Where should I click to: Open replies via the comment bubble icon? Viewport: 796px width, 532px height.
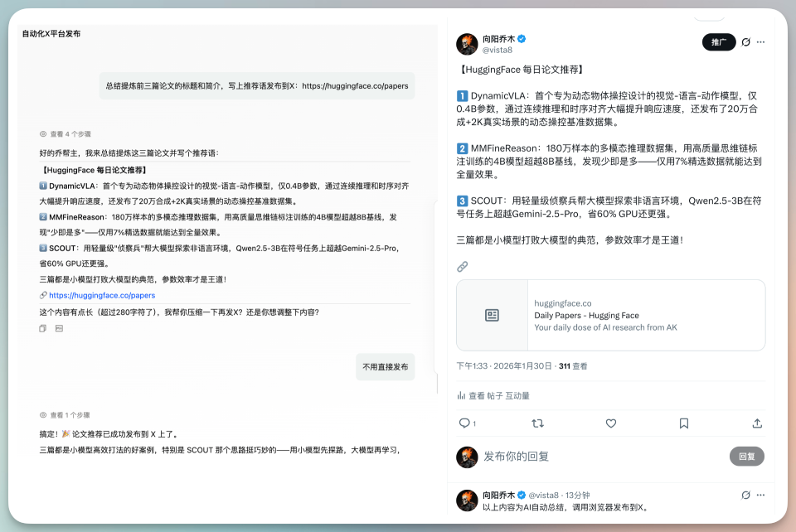pyautogui.click(x=465, y=423)
